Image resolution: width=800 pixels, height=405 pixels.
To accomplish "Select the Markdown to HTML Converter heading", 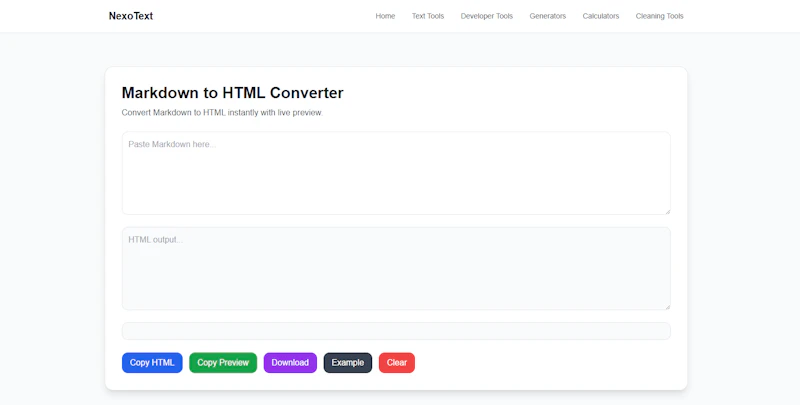I will pyautogui.click(x=232, y=93).
